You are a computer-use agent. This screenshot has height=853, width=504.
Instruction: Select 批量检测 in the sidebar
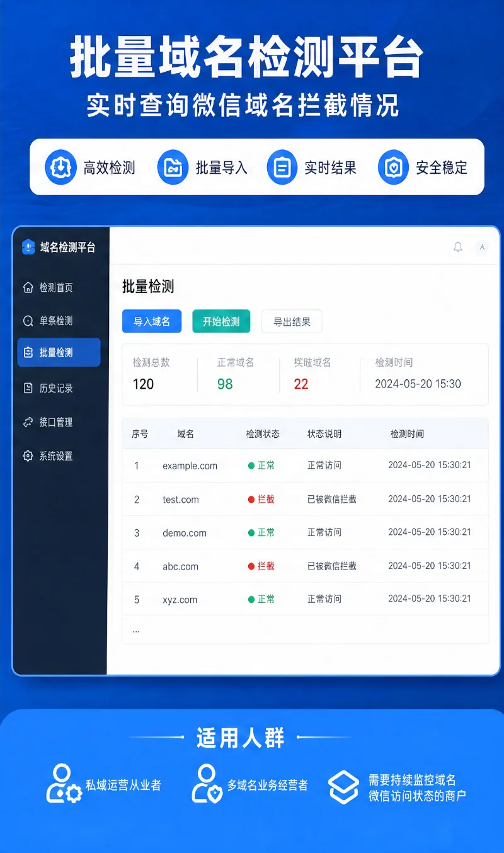pos(59,352)
